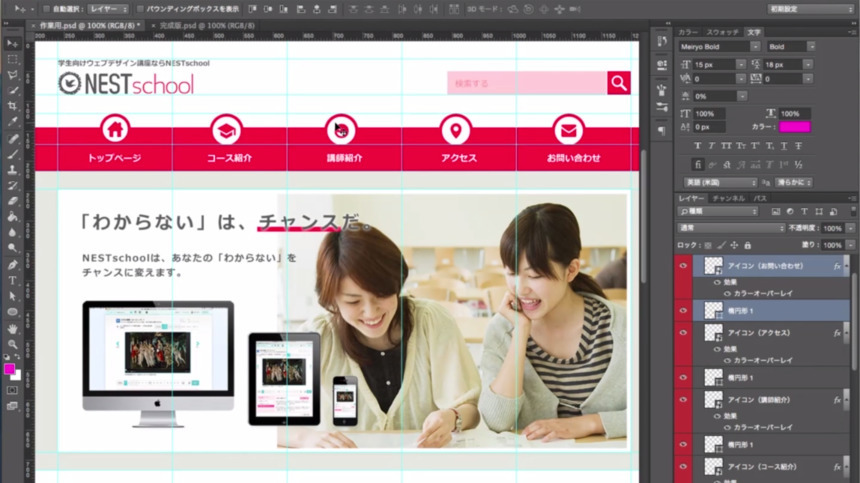Toggle underline text style
Image resolution: width=860 pixels, height=483 pixels.
pos(784,146)
